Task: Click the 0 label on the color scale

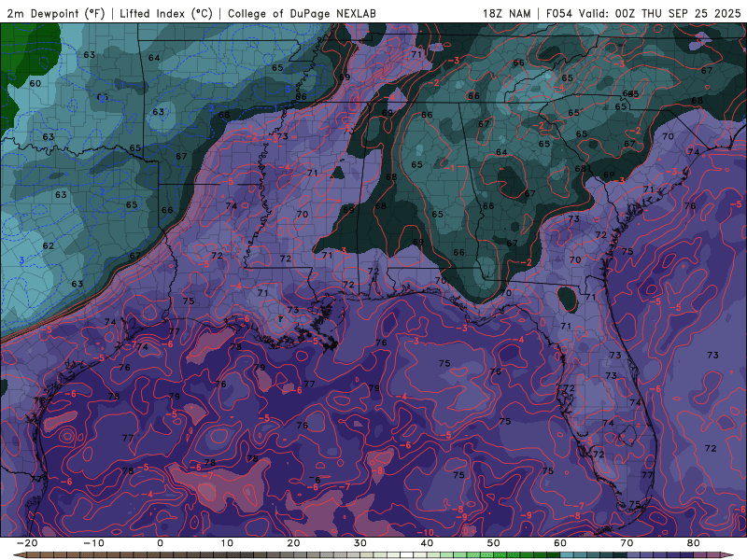Action: 160,543
